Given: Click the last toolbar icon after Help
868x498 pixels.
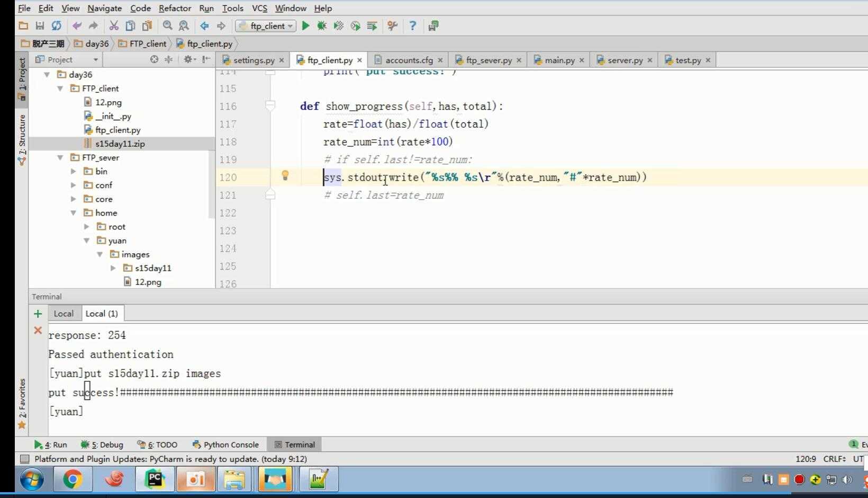Looking at the screenshot, I should (433, 25).
